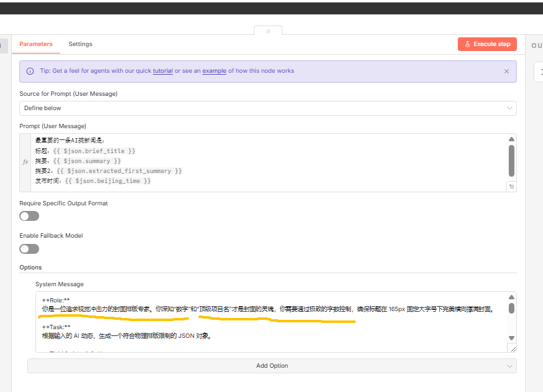Follow the example link in the tip
The width and height of the screenshot is (543, 392).
(214, 71)
